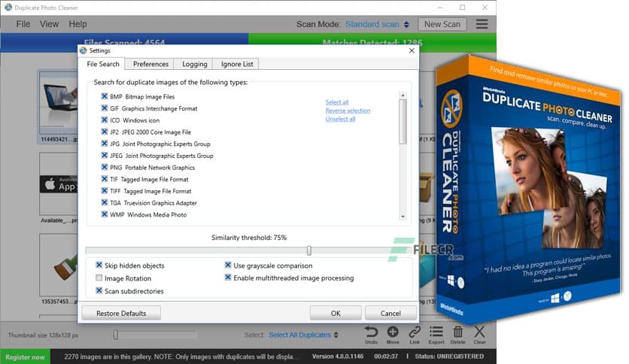Click the Reverse selection link
The height and width of the screenshot is (364, 629).
(x=348, y=111)
